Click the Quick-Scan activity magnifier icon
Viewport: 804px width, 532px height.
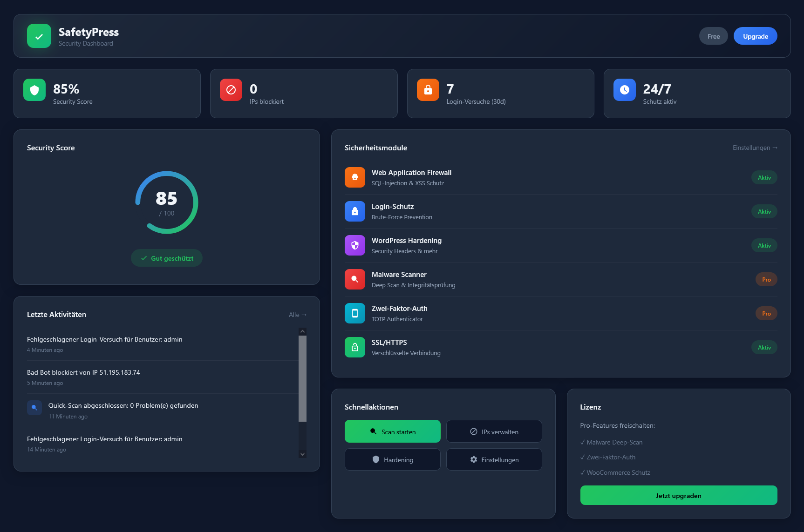click(x=34, y=407)
